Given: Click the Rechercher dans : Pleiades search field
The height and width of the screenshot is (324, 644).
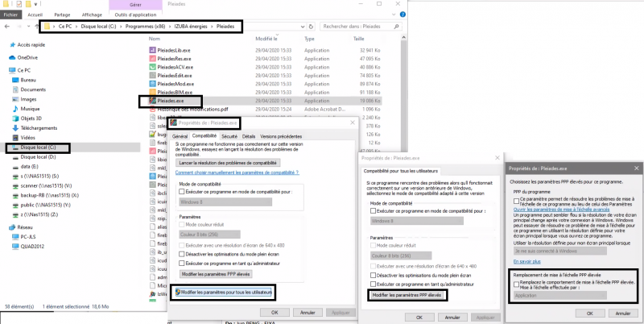Looking at the screenshot, I should [361, 27].
